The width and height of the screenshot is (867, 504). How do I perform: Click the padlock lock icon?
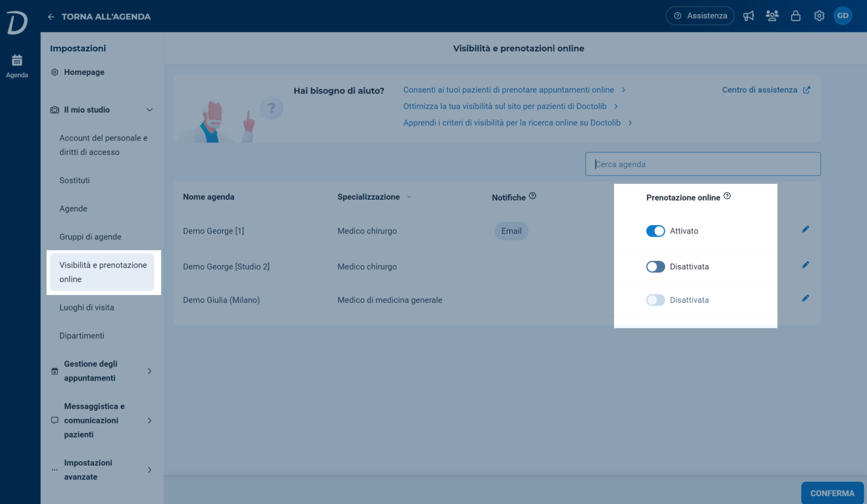pyautogui.click(x=795, y=16)
